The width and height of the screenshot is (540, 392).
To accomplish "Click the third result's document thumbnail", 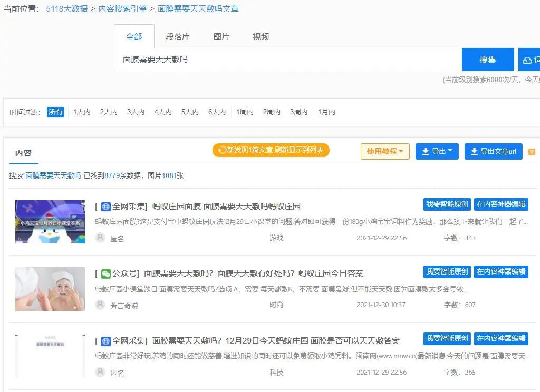I will tap(50, 356).
